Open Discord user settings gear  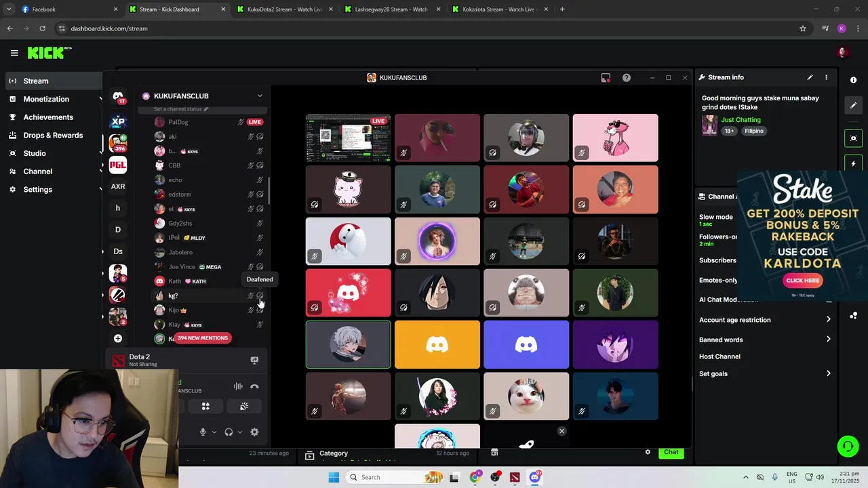tap(254, 432)
